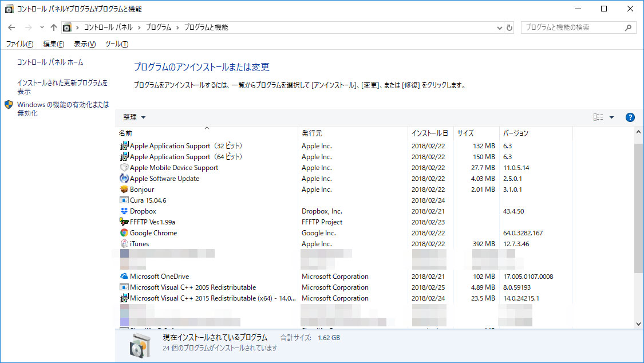
Task: Select the Cura 15.04.6 program name
Action: point(148,200)
